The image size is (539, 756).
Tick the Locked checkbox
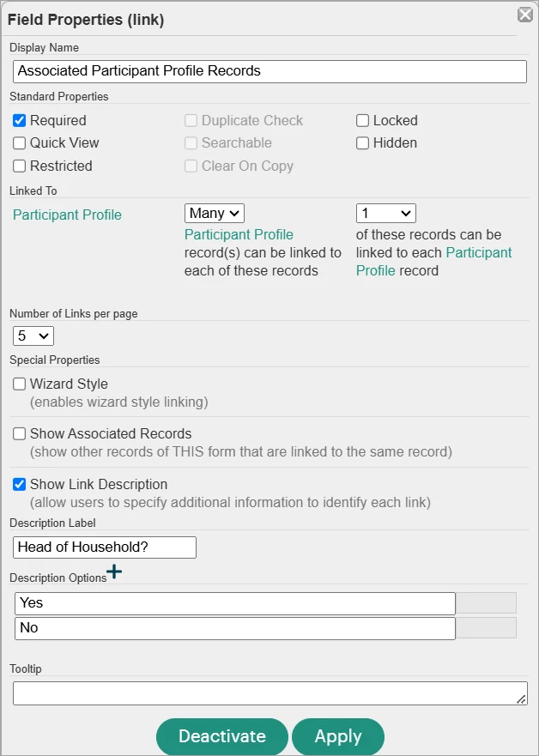point(362,120)
